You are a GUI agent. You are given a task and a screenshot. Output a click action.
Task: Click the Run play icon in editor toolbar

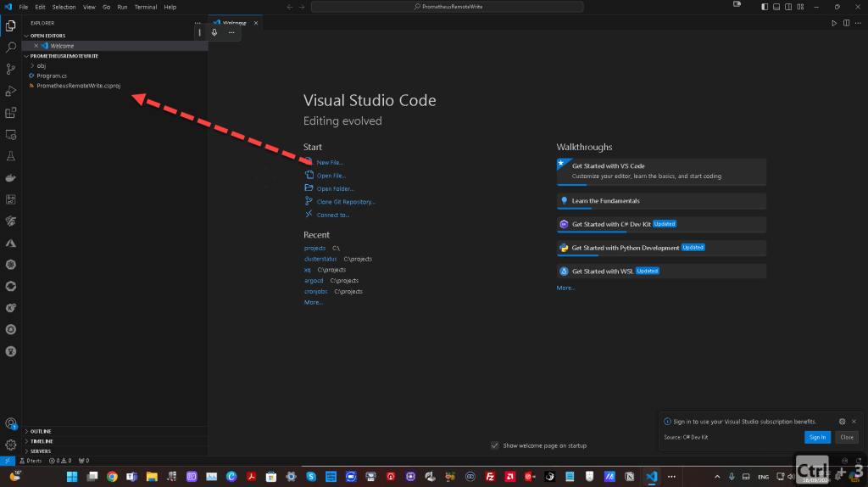(x=834, y=23)
